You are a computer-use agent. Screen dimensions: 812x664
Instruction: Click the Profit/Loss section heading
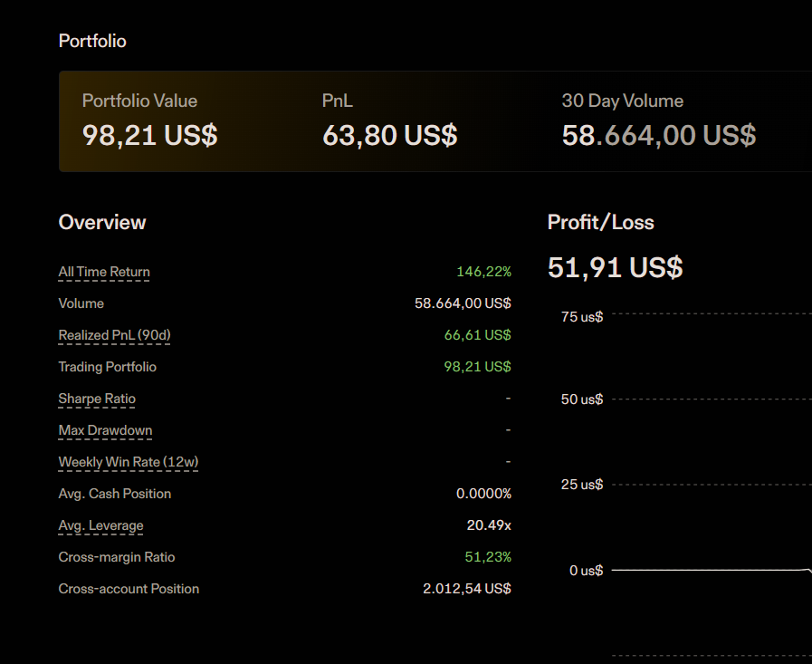click(601, 222)
